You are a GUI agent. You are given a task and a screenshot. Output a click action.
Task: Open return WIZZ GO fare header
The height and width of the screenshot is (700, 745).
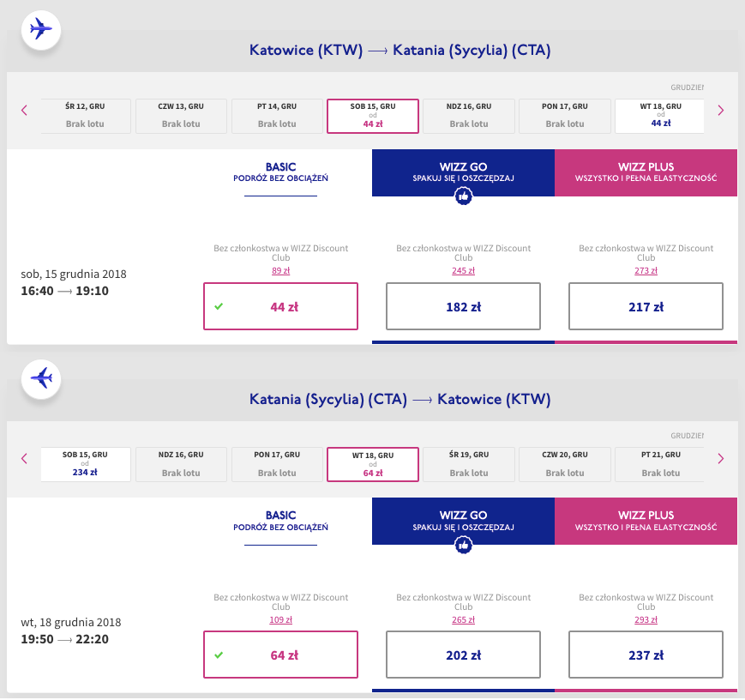(x=463, y=522)
